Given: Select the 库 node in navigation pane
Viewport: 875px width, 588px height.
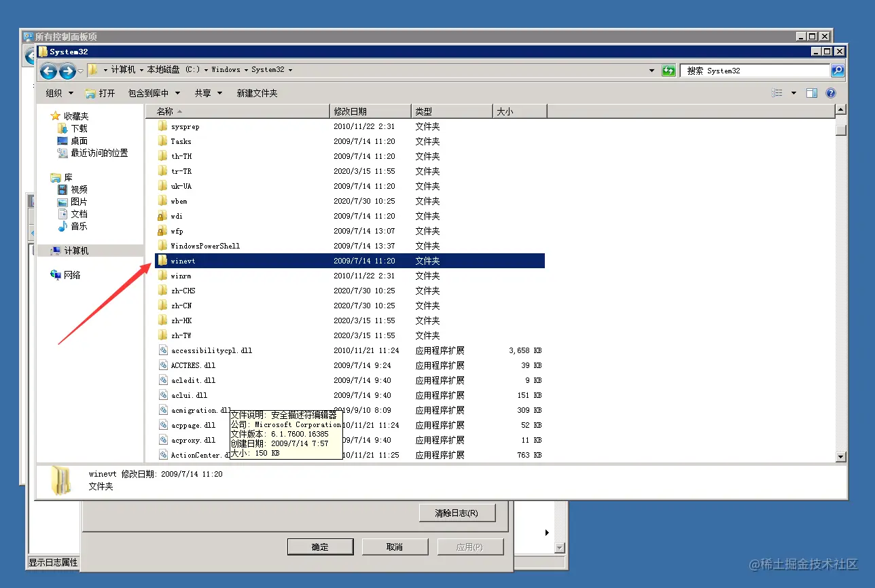Looking at the screenshot, I should point(62,177).
